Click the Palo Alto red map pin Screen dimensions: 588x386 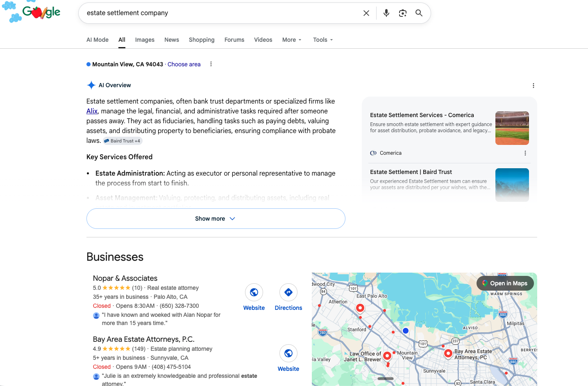pos(360,308)
